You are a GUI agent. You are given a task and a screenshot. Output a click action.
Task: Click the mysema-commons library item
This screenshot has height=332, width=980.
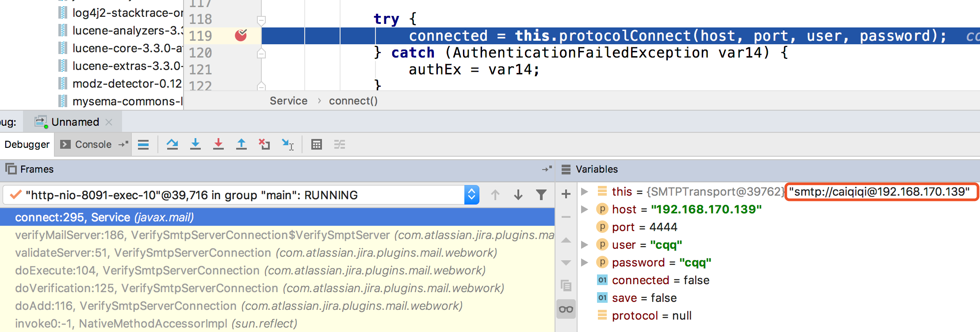[x=120, y=101]
